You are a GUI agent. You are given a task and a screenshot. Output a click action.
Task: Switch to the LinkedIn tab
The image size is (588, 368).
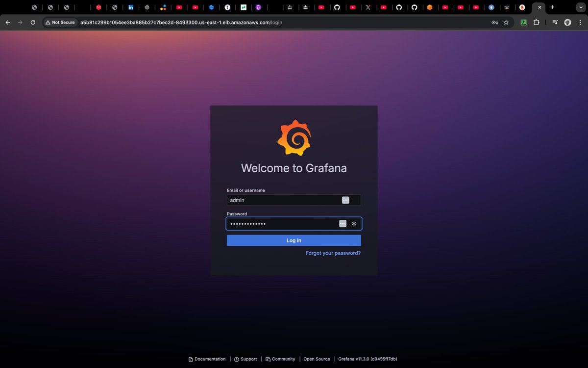pyautogui.click(x=131, y=7)
